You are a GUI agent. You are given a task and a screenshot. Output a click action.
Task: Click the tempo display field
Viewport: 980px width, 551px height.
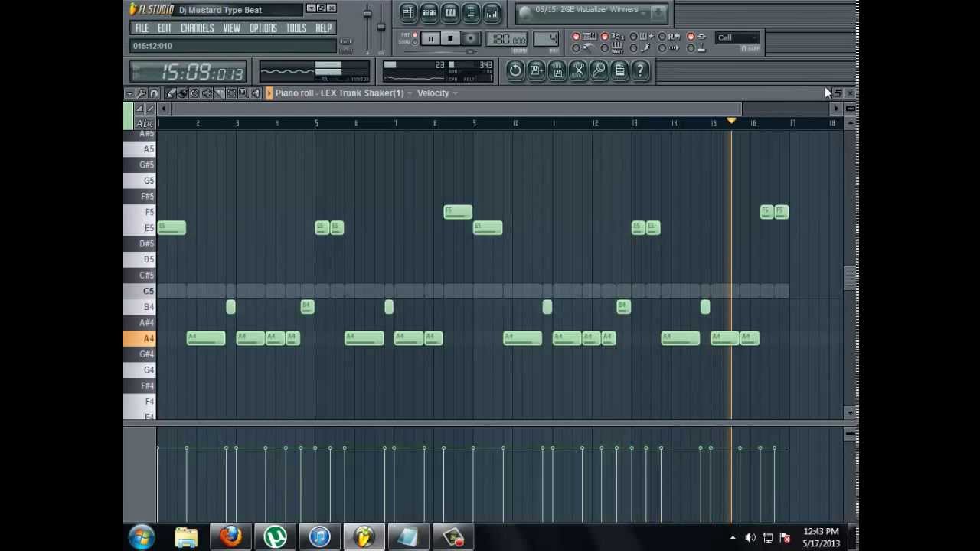pos(506,39)
